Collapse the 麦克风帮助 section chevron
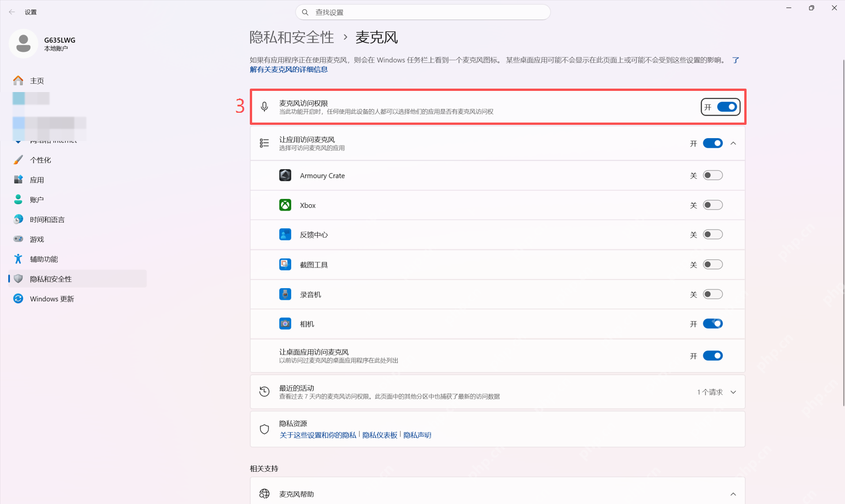 pyautogui.click(x=733, y=494)
